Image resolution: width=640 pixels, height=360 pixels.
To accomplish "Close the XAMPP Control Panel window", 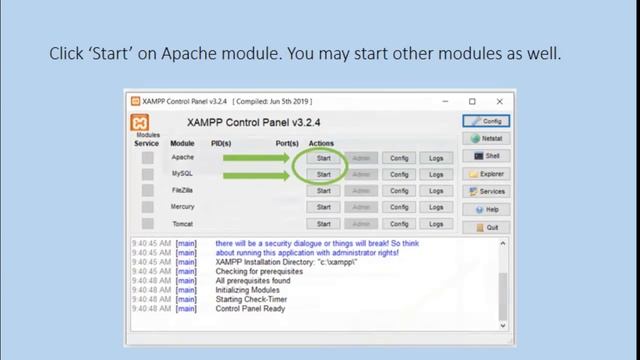I will pos(500,101).
